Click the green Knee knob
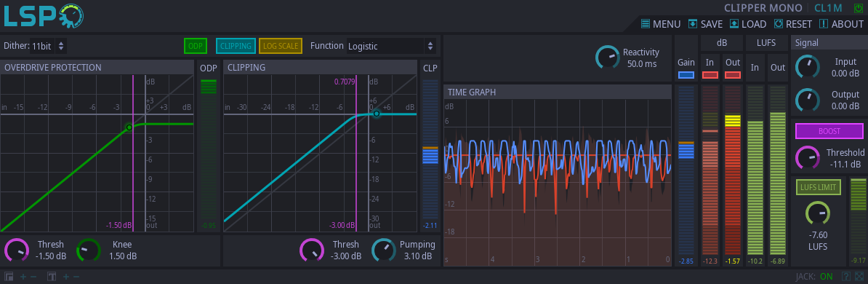The width and height of the screenshot is (868, 284). pyautogui.click(x=89, y=251)
